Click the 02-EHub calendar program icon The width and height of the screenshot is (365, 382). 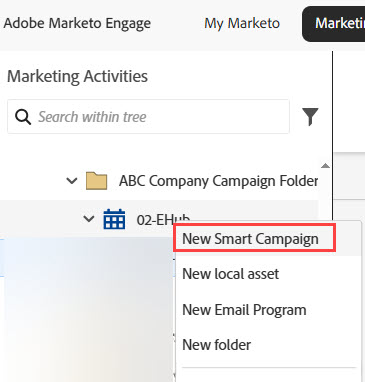click(114, 219)
